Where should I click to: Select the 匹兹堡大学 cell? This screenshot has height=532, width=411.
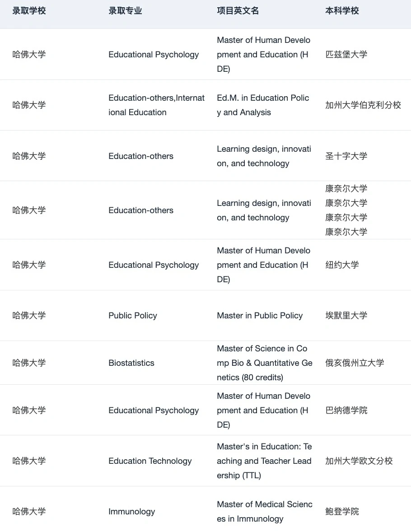pyautogui.click(x=346, y=54)
